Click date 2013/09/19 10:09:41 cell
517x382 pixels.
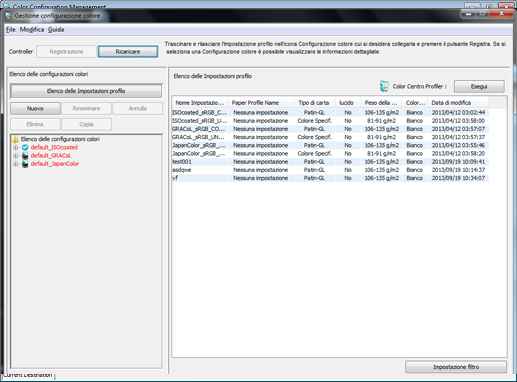pos(458,162)
